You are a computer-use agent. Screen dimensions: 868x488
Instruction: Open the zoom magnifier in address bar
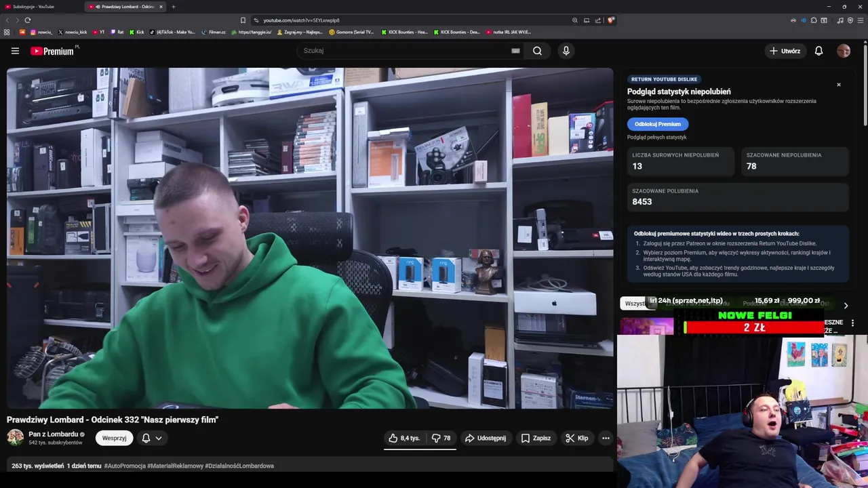click(x=575, y=20)
